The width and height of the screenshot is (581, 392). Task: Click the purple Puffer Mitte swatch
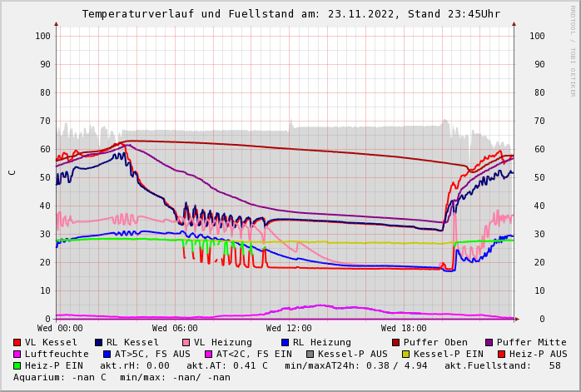[x=489, y=342]
